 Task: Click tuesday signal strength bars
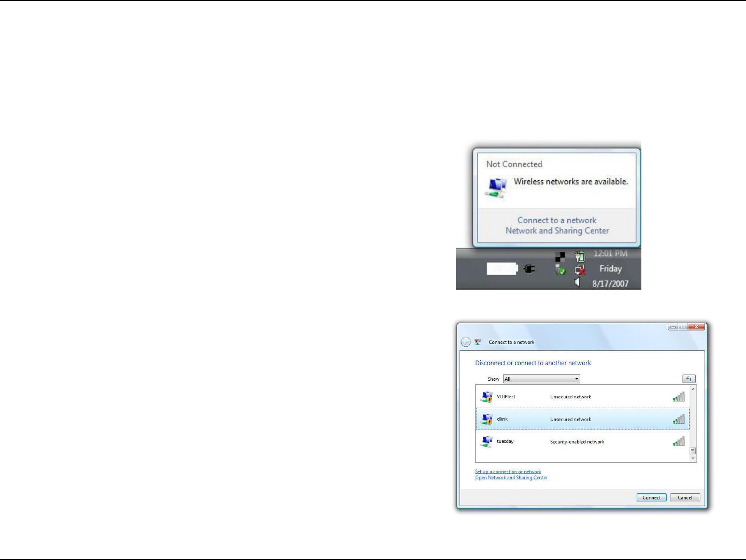(x=679, y=441)
